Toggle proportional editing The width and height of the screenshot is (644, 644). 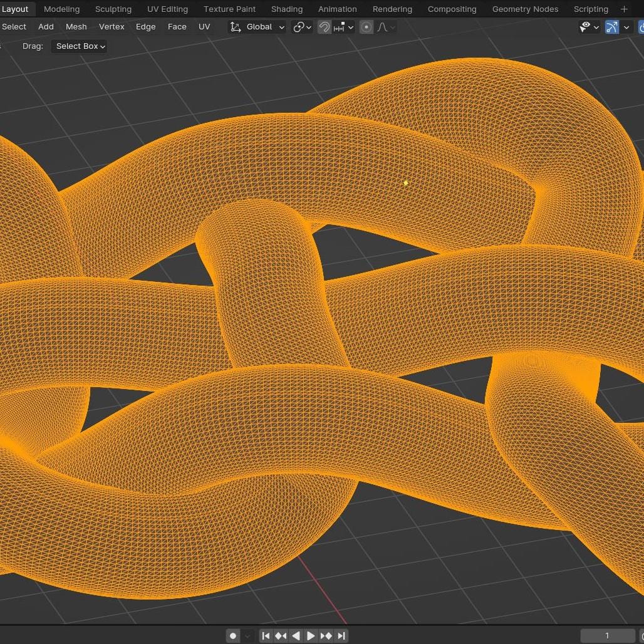pos(366,27)
